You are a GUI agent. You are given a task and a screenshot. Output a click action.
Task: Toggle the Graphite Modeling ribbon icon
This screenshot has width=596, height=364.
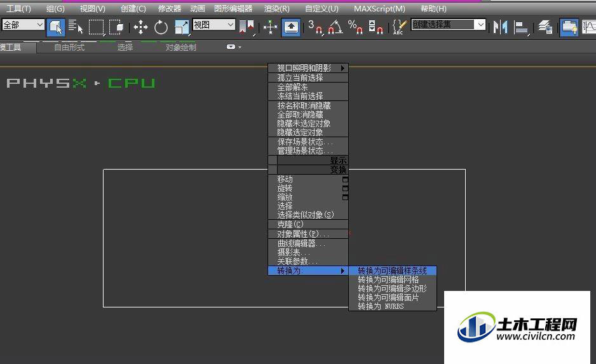(569, 27)
